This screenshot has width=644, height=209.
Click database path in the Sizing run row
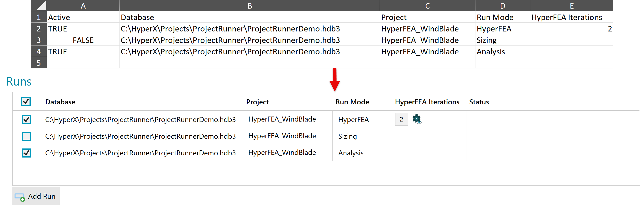[140, 136]
